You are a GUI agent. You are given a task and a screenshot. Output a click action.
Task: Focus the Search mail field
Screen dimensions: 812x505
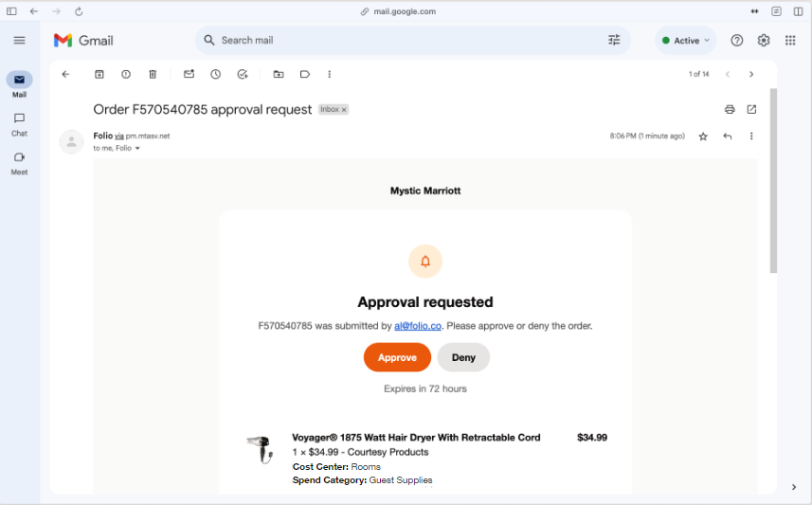(x=412, y=40)
